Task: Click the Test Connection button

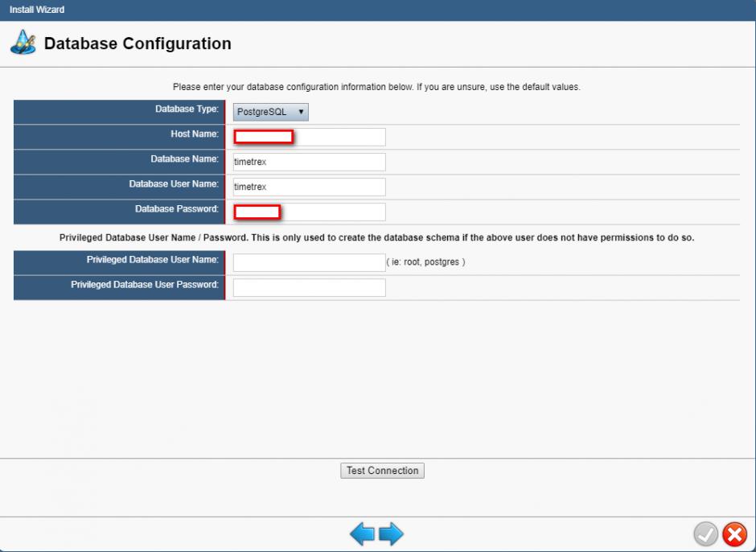Action: point(382,471)
